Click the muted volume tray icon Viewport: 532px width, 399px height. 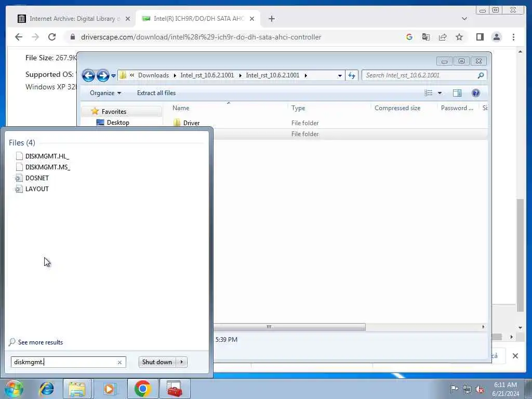pos(480,389)
